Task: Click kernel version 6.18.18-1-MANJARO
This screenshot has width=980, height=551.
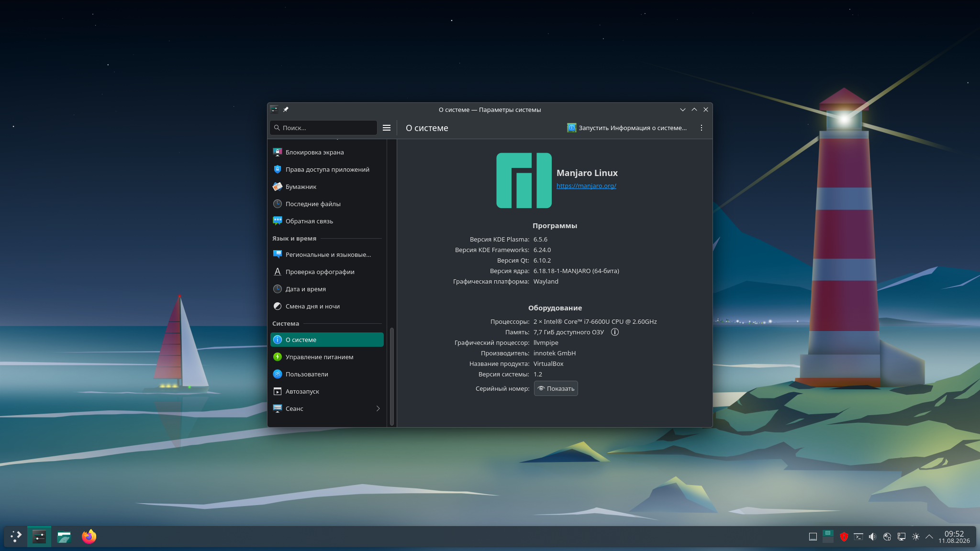Action: click(576, 271)
